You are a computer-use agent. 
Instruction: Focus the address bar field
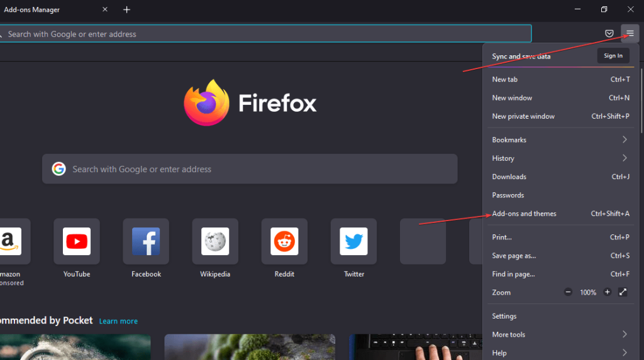point(265,34)
